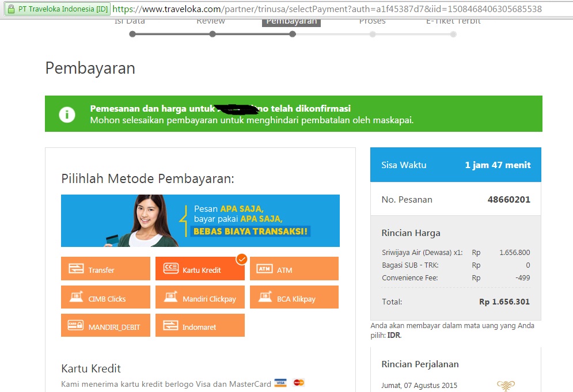Click the Rincian Perjalanan heading
This screenshot has height=392, width=573.
pyautogui.click(x=420, y=364)
